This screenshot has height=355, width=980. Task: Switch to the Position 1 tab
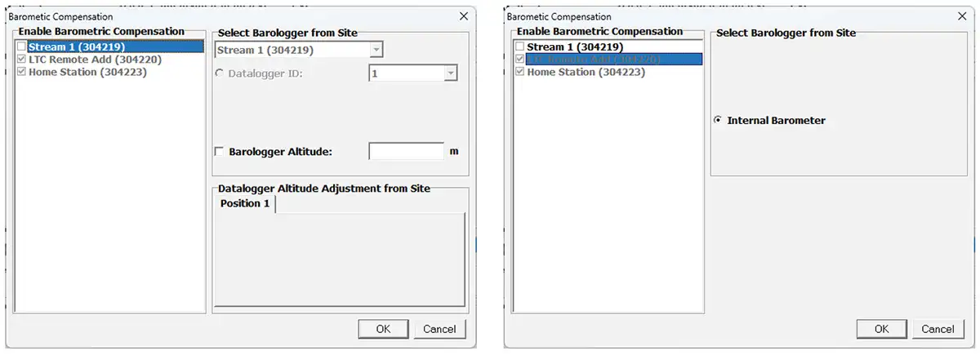(x=245, y=203)
